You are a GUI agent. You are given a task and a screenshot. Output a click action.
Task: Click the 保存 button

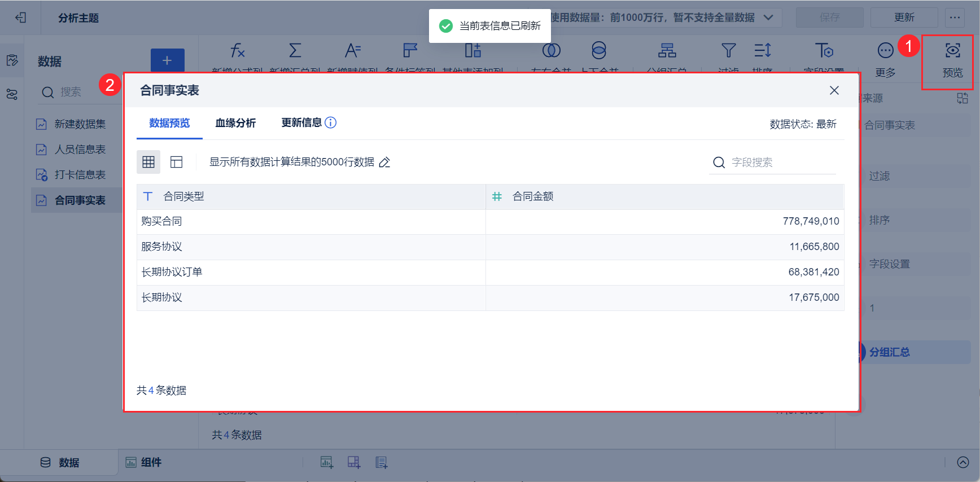[x=830, y=17]
